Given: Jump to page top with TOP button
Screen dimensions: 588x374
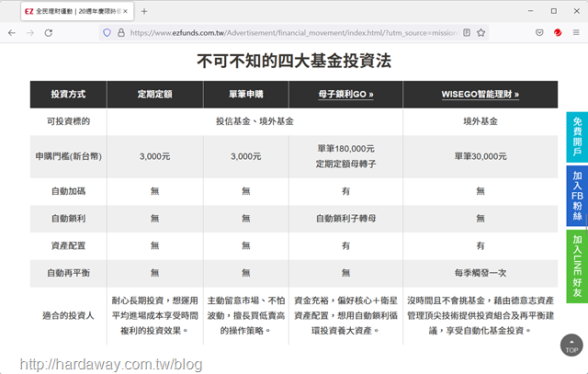Looking at the screenshot, I should [571, 346].
